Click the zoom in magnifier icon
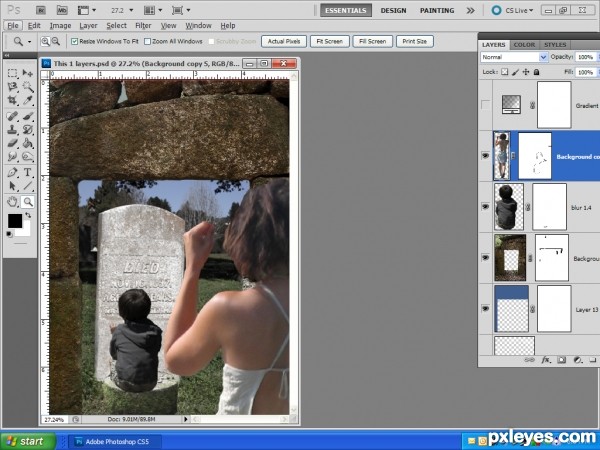Image resolution: width=600 pixels, height=450 pixels. [x=45, y=41]
